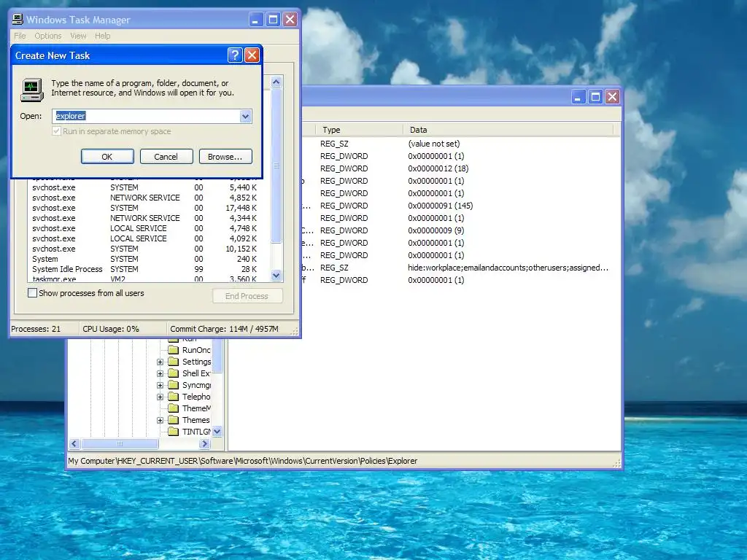Select the taskmgr.exe process row
The width and height of the screenshot is (747, 560).
pos(144,279)
